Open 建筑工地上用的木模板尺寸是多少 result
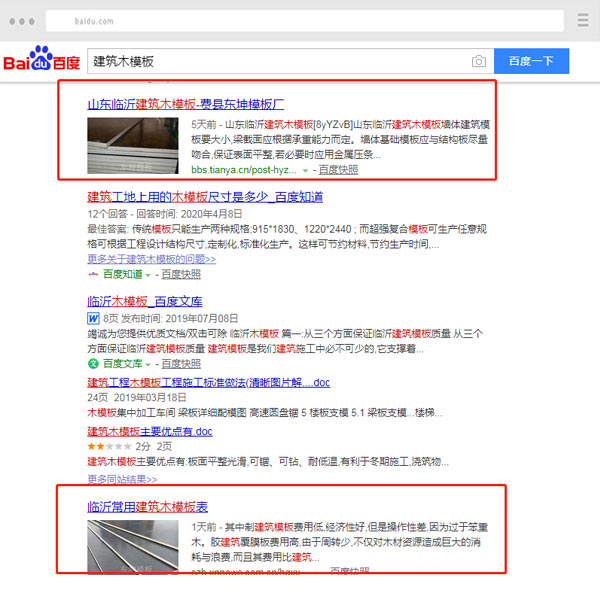Screen dimensions: 600x600 click(205, 197)
